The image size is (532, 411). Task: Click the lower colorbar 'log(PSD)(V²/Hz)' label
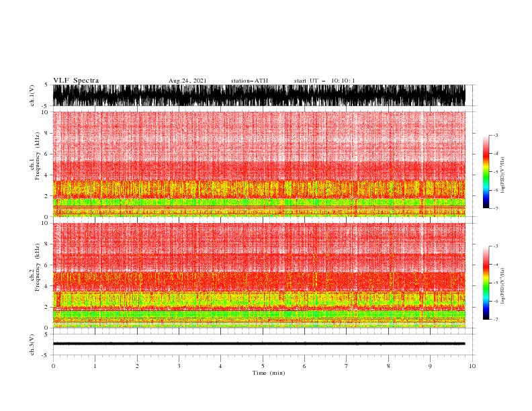[503, 285]
